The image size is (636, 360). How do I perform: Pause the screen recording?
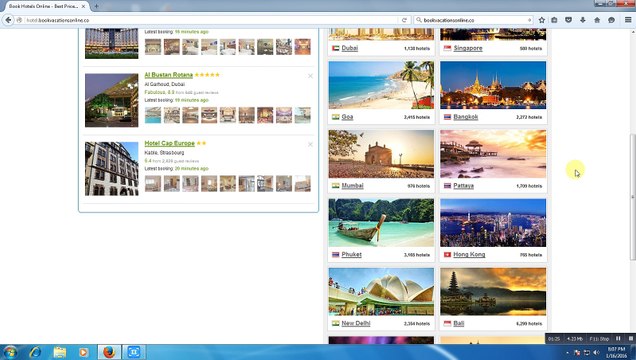[x=618, y=339]
